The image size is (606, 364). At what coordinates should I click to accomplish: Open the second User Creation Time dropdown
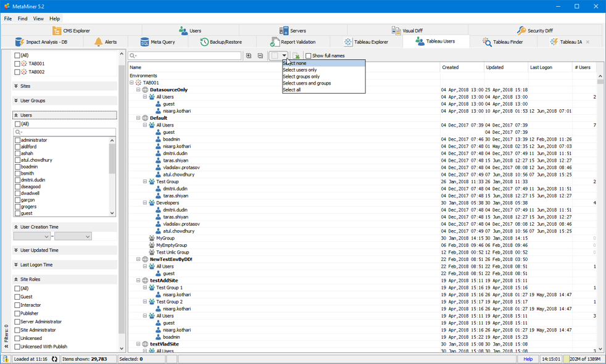(73, 236)
